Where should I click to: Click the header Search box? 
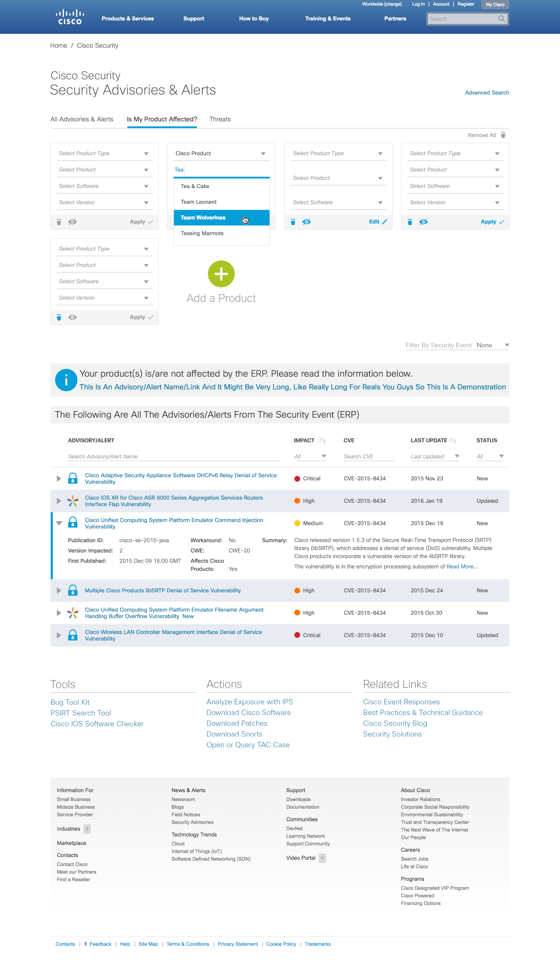467,19
